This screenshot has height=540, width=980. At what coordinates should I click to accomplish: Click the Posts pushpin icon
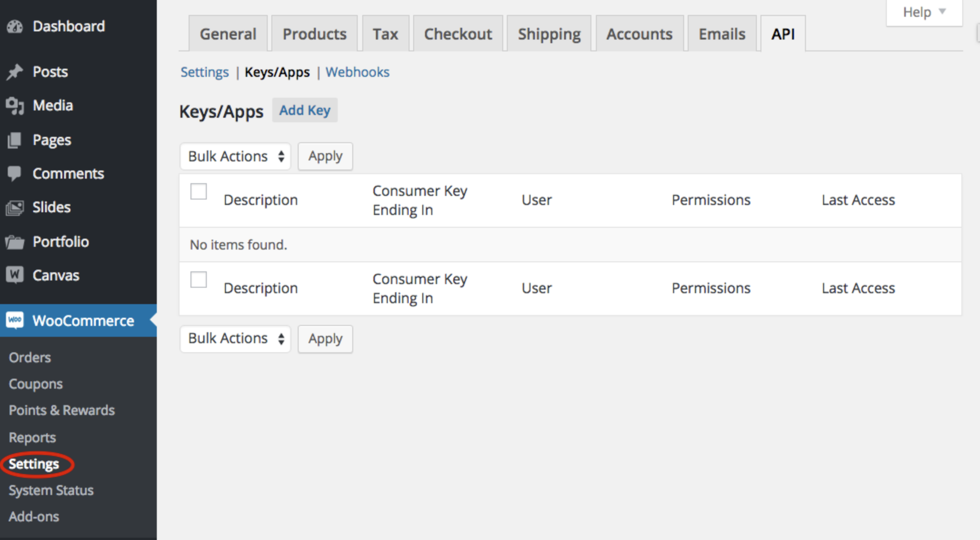coord(15,72)
